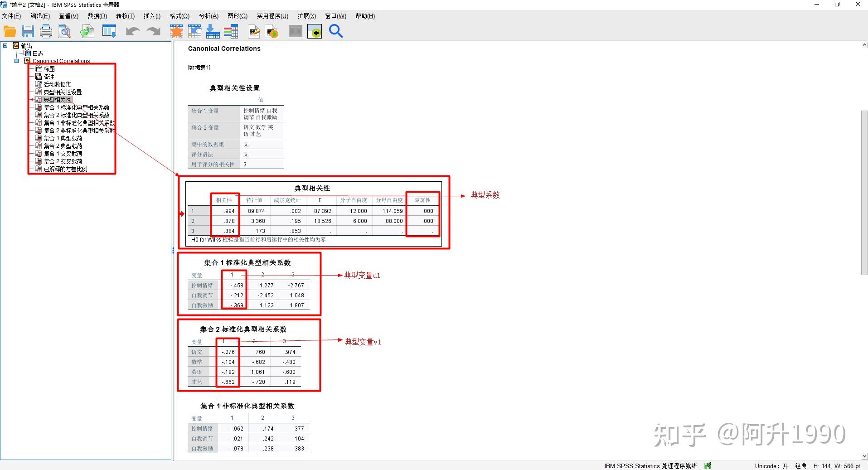Open the 图形 menu
868x470 pixels.
237,16
